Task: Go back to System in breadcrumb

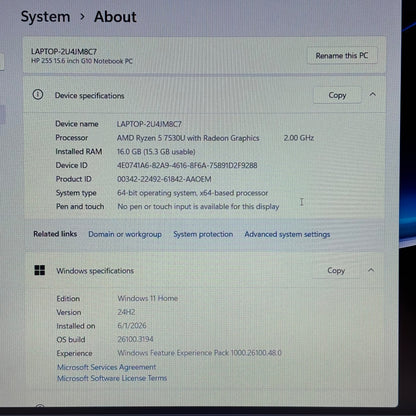Action: (45, 17)
